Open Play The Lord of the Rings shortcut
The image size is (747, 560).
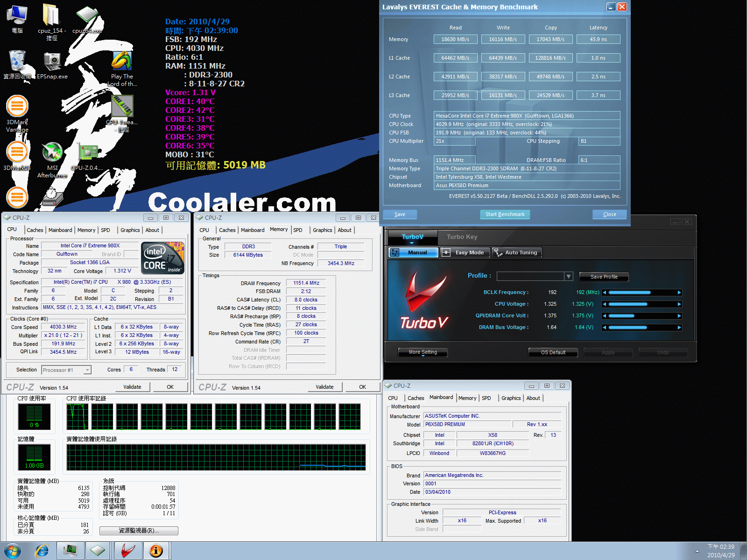click(122, 68)
